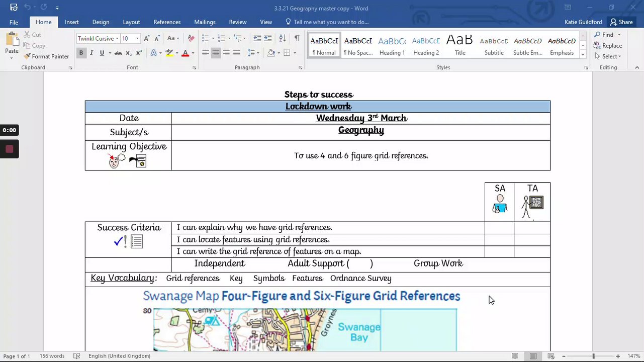Save the document with the quick-access Save icon
The image size is (644, 362).
click(14, 8)
